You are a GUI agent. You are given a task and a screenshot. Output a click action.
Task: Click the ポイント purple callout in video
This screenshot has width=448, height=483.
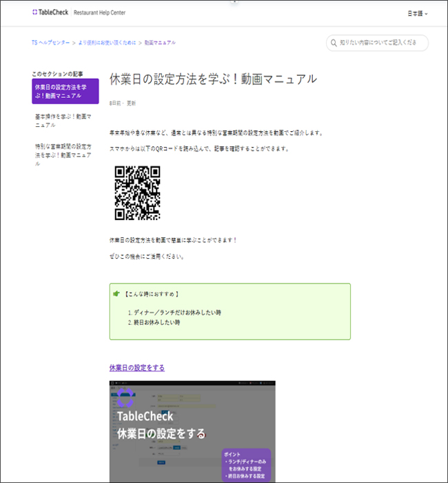[246, 466]
